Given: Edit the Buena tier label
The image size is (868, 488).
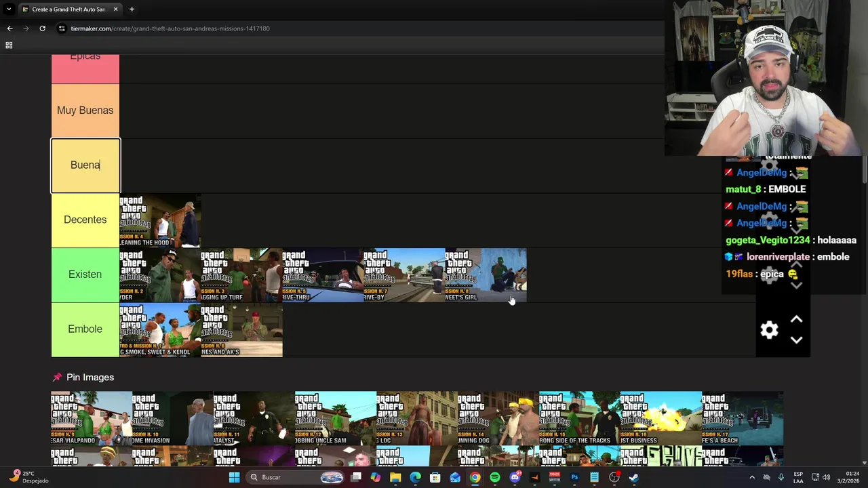Looking at the screenshot, I should 85,165.
